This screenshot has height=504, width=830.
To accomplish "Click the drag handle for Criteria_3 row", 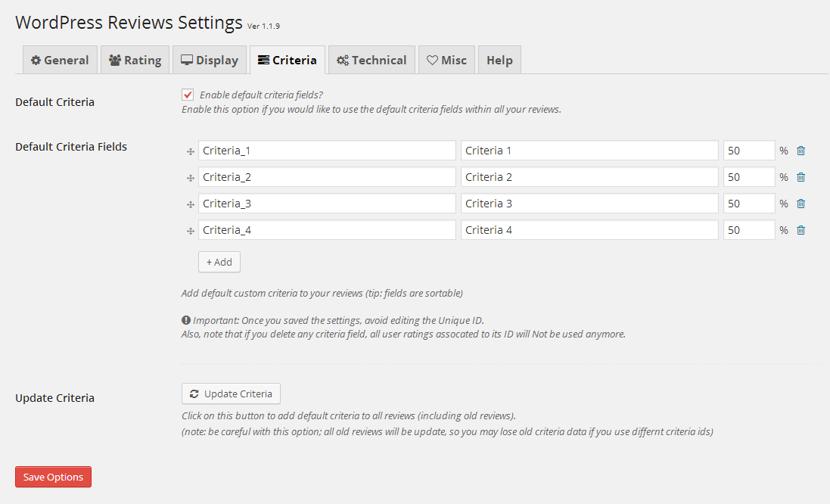I will pyautogui.click(x=191, y=205).
